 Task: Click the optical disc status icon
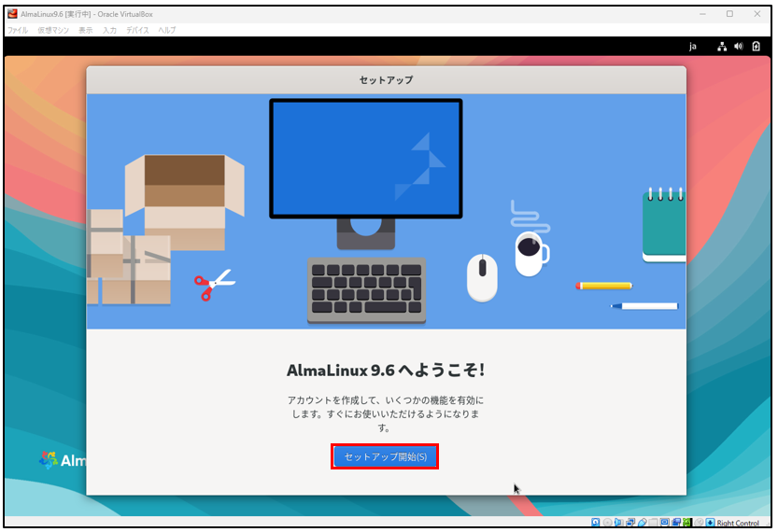pyautogui.click(x=606, y=523)
